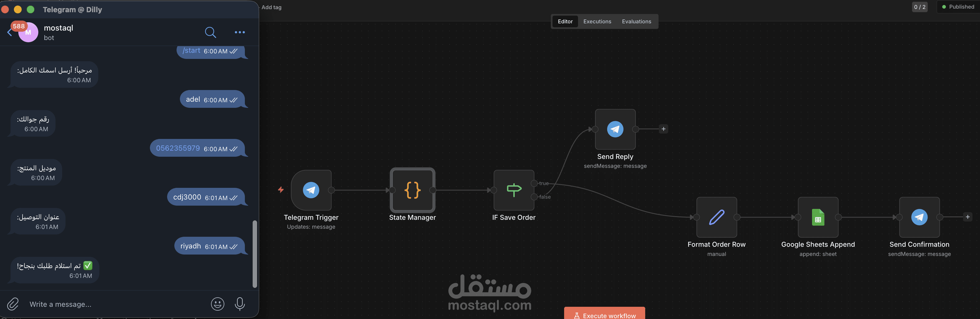
Task: Click the Write a message input field
Action: tap(95, 304)
